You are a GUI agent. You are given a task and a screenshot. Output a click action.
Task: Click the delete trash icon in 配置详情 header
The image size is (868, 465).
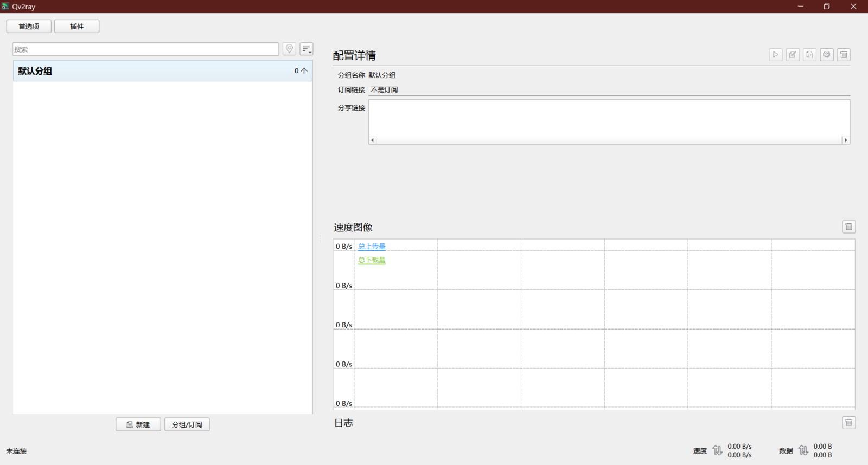click(844, 55)
